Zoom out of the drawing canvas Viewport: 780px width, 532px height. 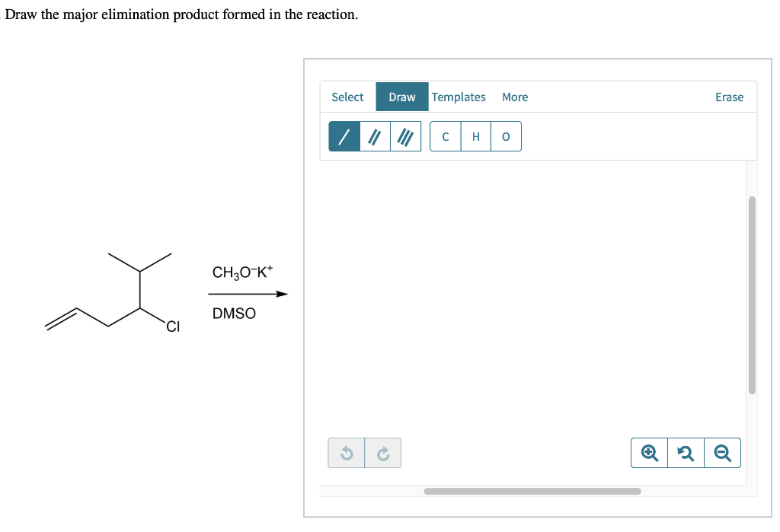coord(721,452)
